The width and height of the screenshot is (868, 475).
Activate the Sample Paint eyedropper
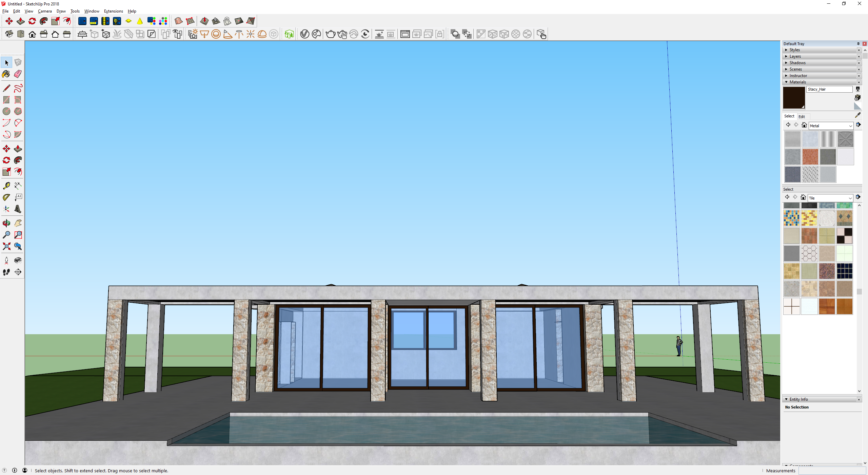(858, 115)
